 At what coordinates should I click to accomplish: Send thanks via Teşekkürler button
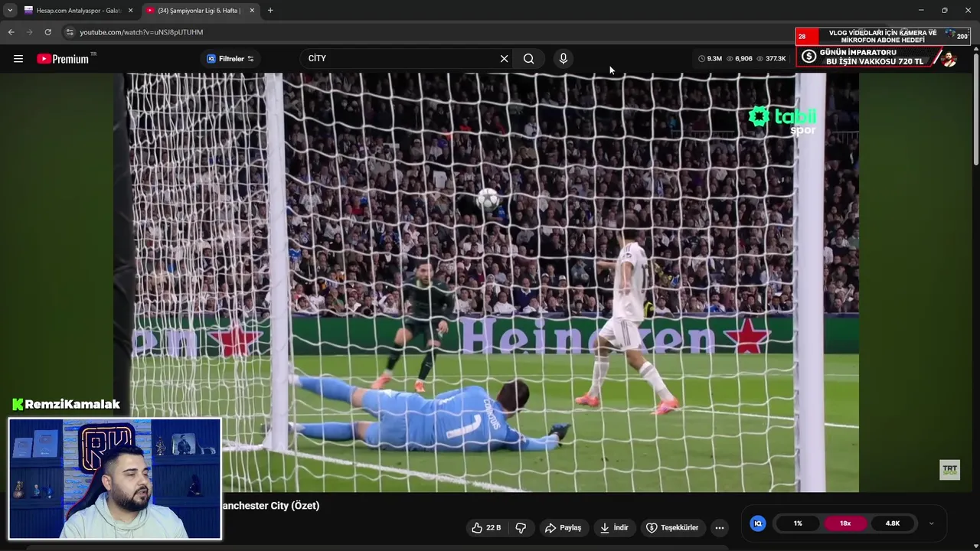(x=672, y=528)
